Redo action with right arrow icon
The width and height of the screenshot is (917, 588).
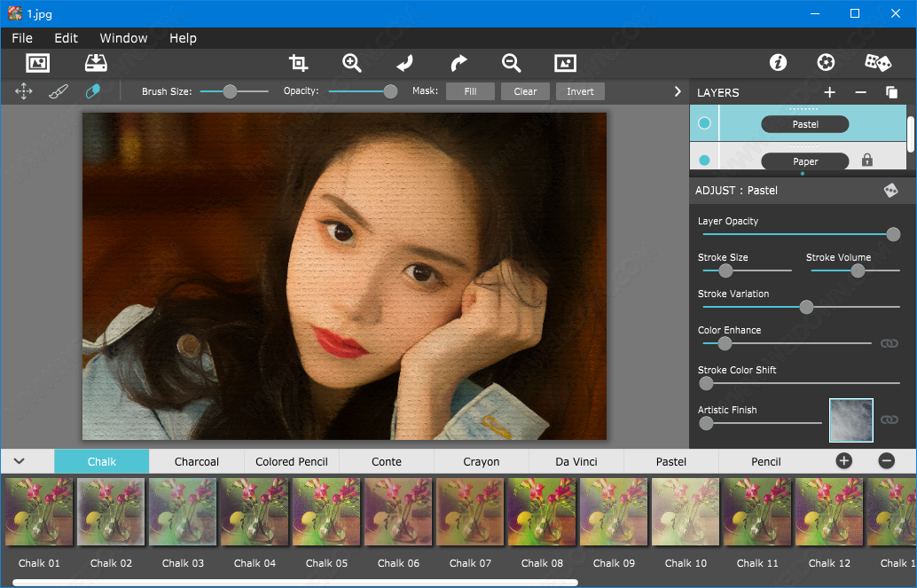[459, 63]
